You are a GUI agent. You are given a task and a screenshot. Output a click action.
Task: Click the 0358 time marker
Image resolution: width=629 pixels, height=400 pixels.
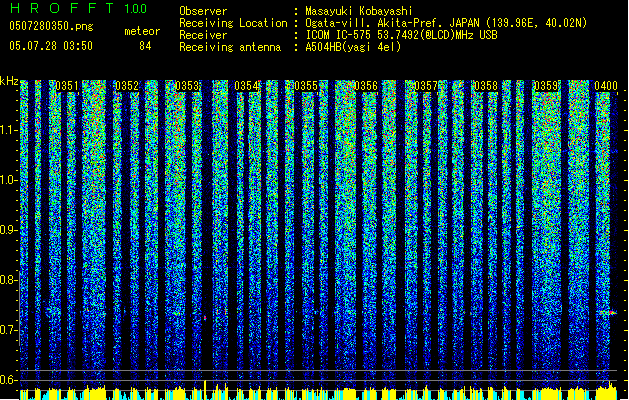(486, 86)
